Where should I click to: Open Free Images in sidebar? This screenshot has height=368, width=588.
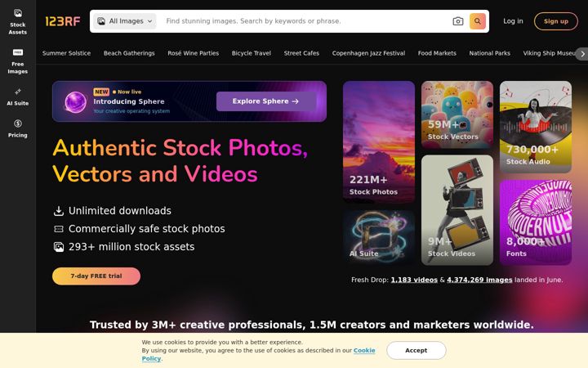tap(18, 61)
